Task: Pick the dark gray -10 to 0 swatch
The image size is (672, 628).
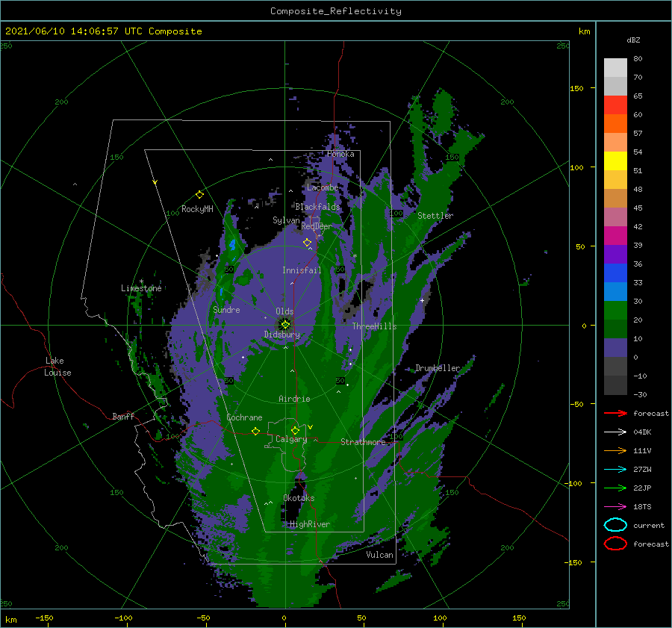Action: point(615,367)
